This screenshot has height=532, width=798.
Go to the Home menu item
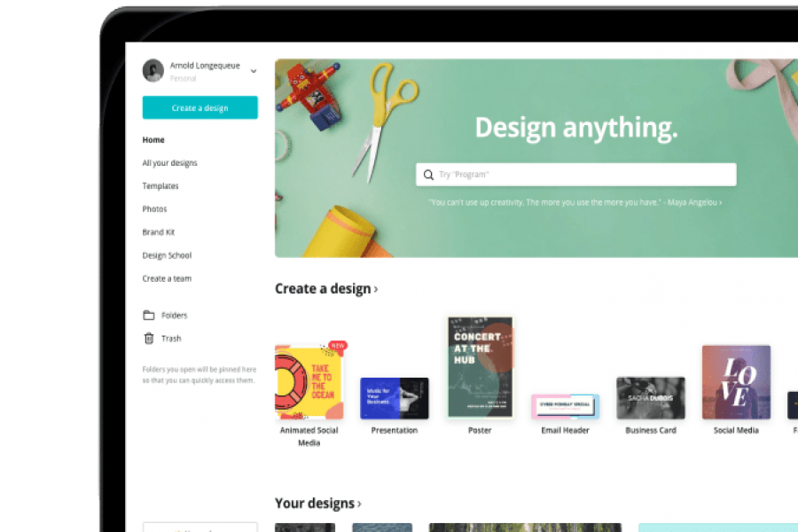153,139
